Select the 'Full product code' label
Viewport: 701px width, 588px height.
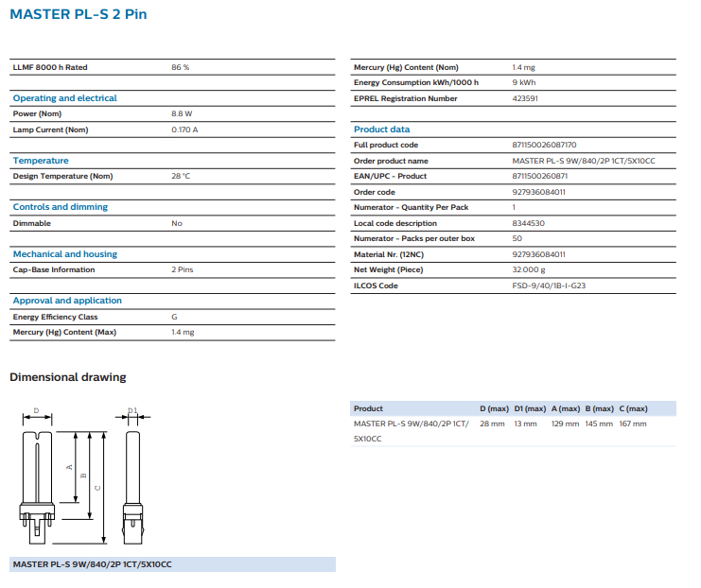(386, 146)
